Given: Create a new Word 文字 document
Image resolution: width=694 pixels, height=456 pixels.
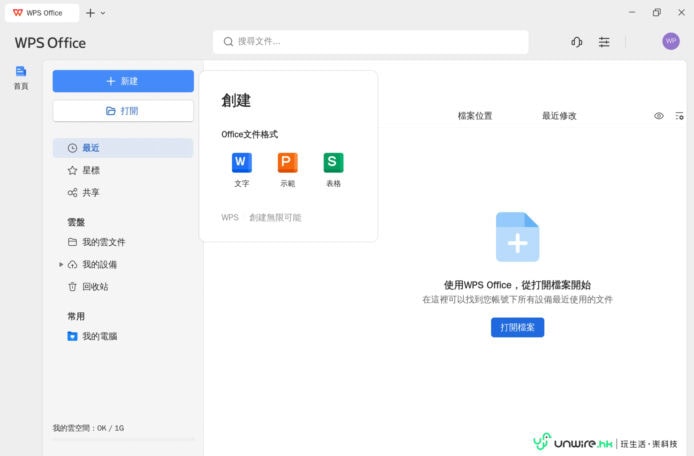Looking at the screenshot, I should coord(242,170).
